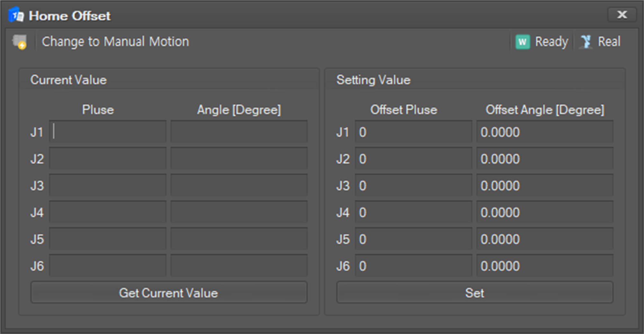Screen dimensions: 644x334
Task: Select the J3 Offset Pluse input
Action: click(x=413, y=185)
